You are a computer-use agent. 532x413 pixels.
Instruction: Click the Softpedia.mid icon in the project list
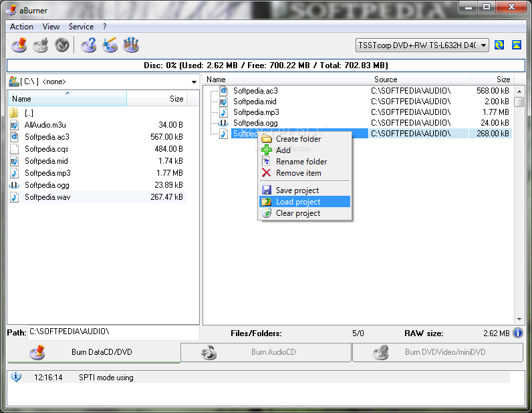(x=223, y=102)
